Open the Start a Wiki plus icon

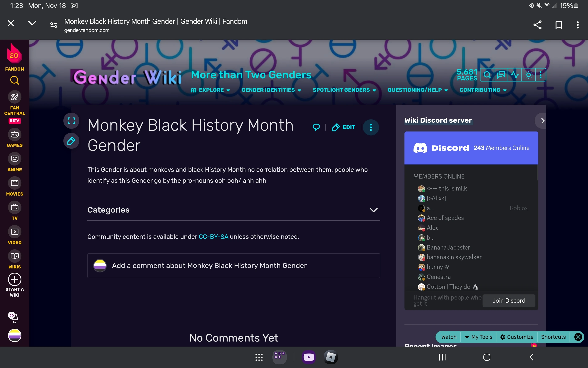tap(15, 279)
